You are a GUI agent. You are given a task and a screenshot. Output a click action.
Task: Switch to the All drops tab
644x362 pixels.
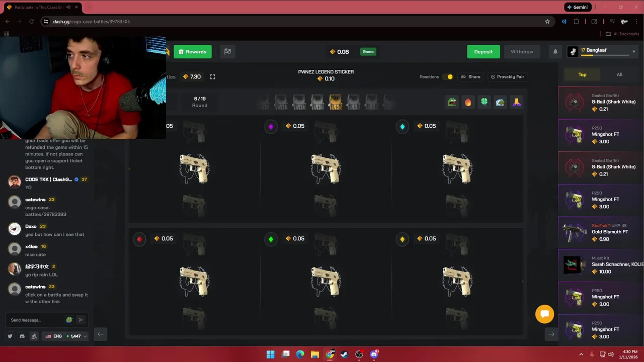coord(619,75)
